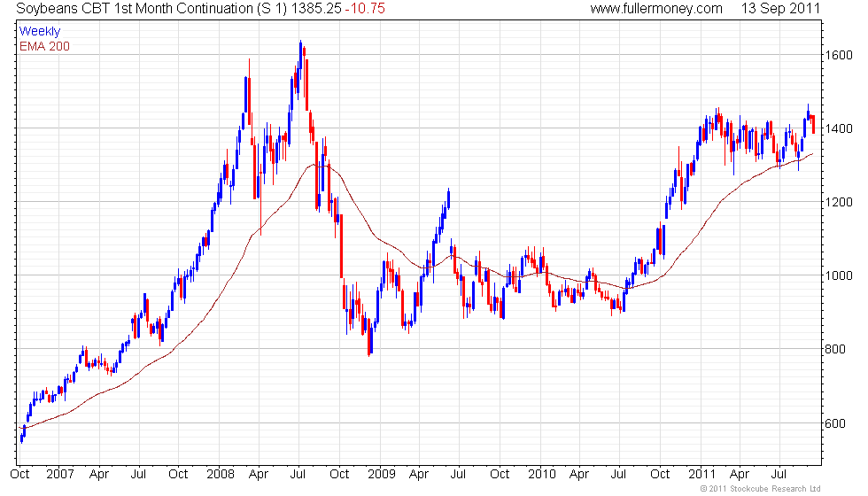Click the '2010' time axis label
The width and height of the screenshot is (868, 496).
coord(541,475)
